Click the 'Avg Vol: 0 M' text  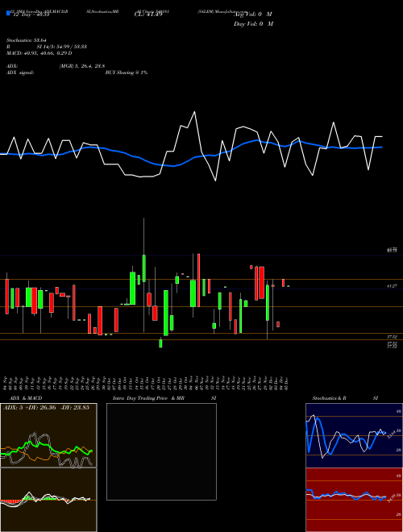pyautogui.click(x=253, y=15)
